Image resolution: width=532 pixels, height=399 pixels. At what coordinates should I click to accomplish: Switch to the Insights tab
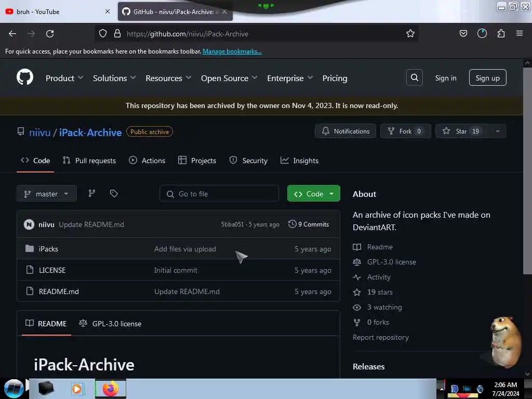(299, 161)
